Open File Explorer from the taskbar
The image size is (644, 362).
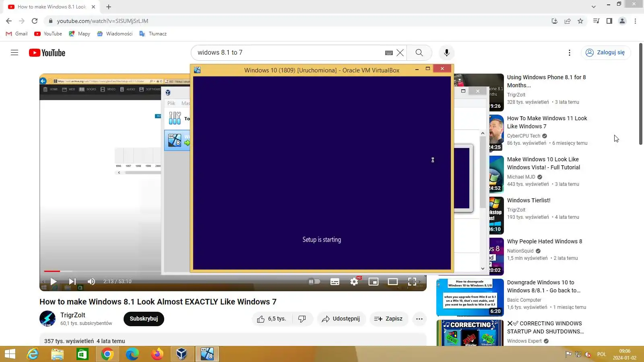pyautogui.click(x=58, y=354)
